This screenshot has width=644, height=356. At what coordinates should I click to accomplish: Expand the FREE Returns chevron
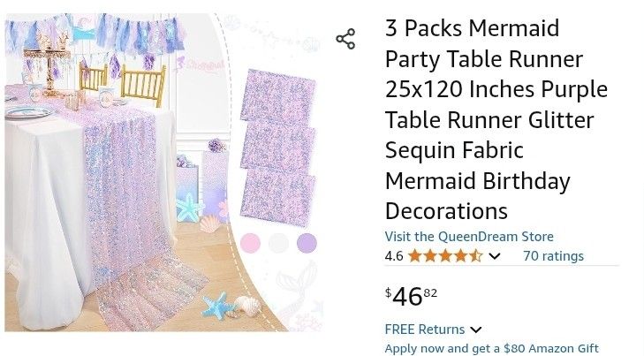point(475,329)
